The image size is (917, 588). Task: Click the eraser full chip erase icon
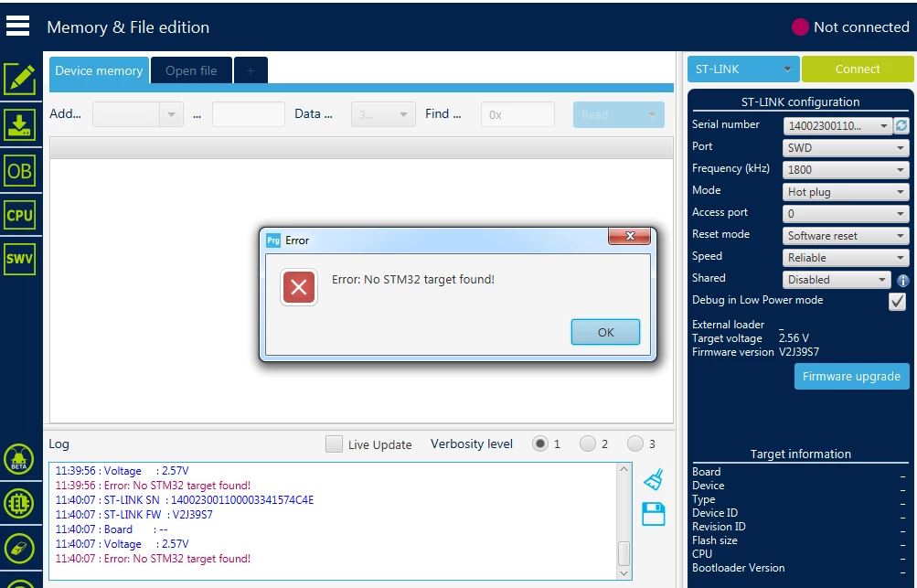point(19,548)
